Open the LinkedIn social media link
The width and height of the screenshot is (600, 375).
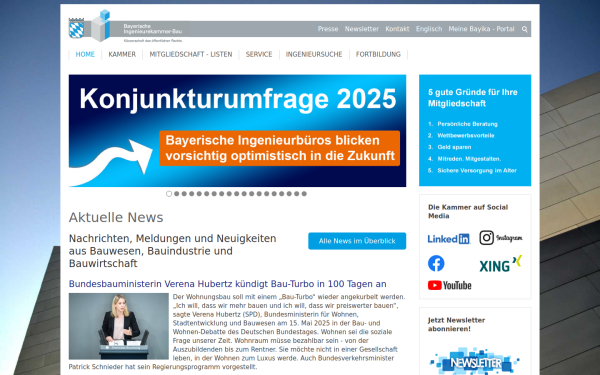pos(448,239)
